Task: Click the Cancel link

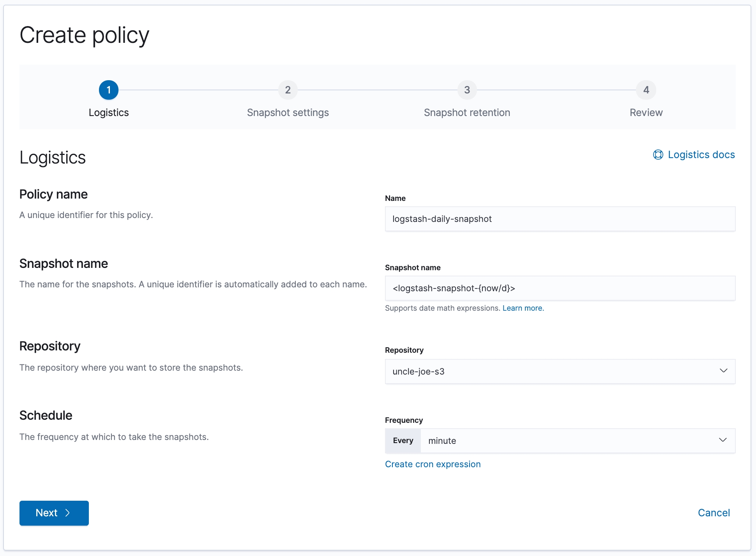Action: [714, 513]
